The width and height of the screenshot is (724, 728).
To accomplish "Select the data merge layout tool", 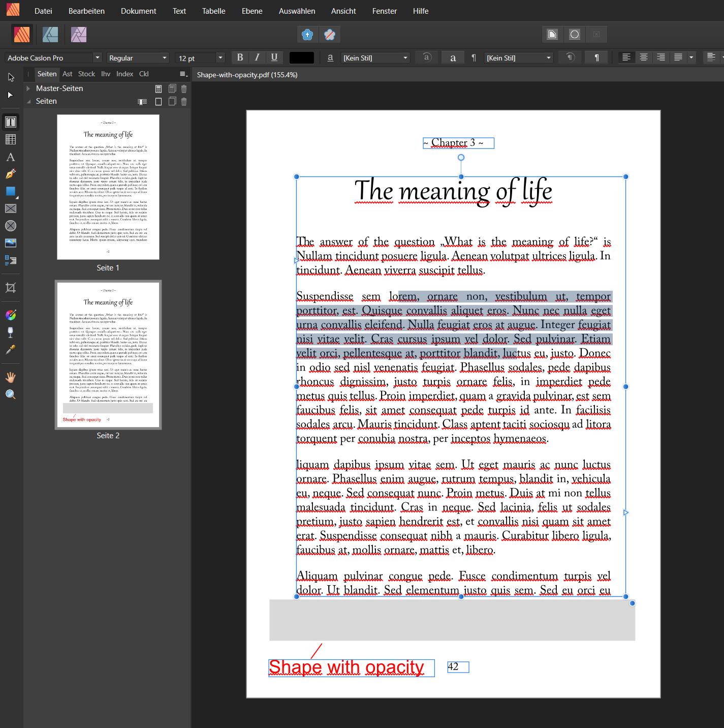I will point(11,260).
